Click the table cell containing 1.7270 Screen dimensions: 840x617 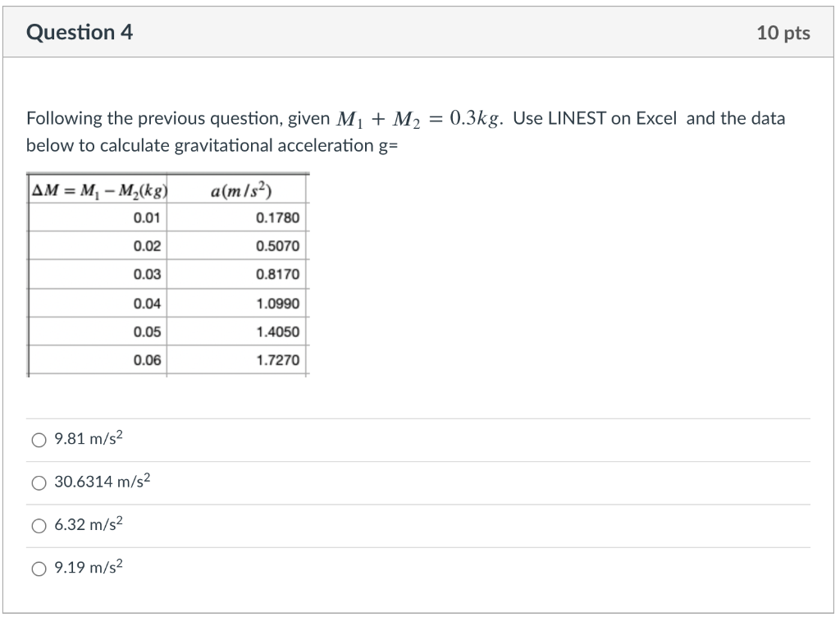pyautogui.click(x=279, y=359)
